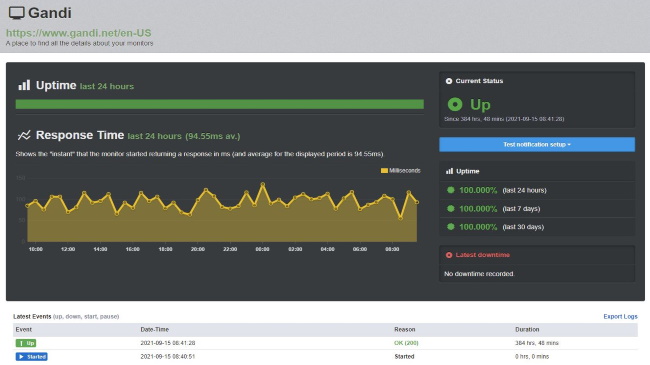Click the Duration column header
This screenshot has width=650, height=365.
(x=527, y=329)
